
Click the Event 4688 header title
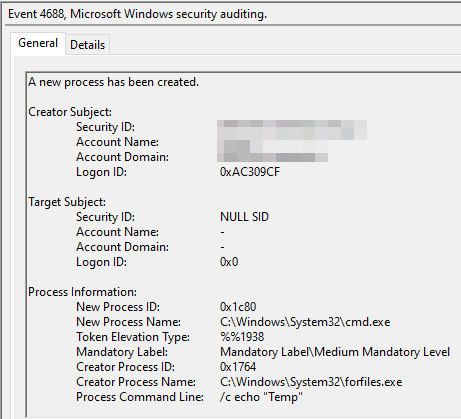point(137,14)
